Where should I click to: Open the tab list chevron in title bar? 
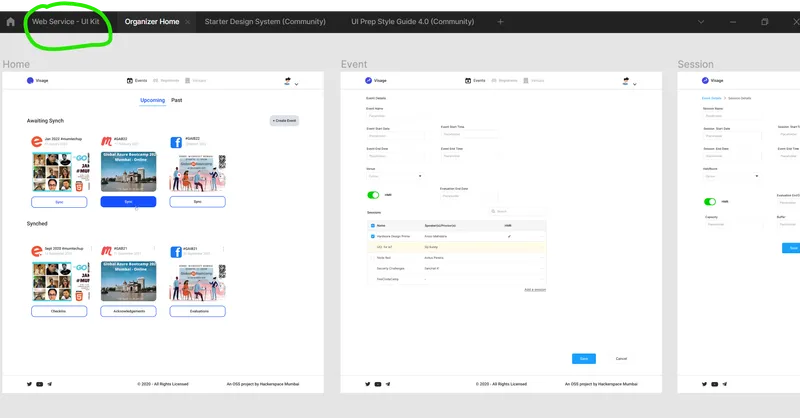702,21
